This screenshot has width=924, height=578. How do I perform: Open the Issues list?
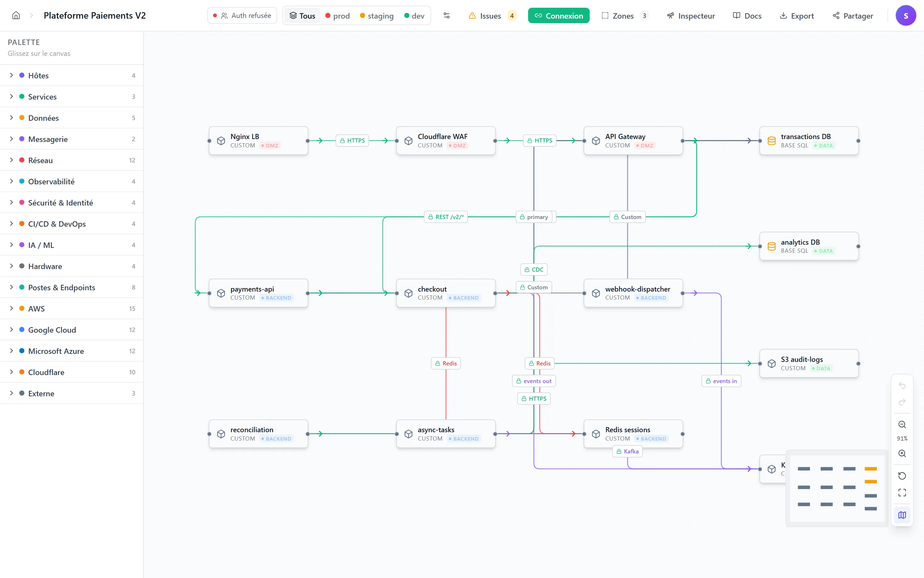point(492,16)
